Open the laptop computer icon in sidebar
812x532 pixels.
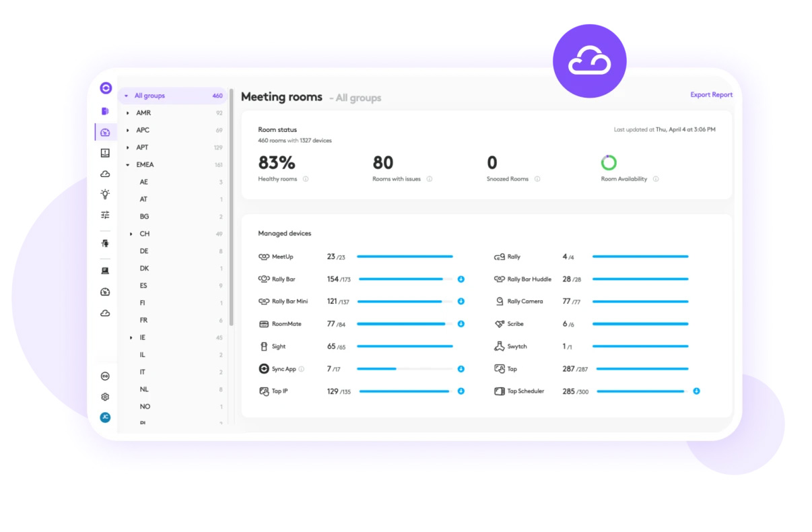[105, 271]
